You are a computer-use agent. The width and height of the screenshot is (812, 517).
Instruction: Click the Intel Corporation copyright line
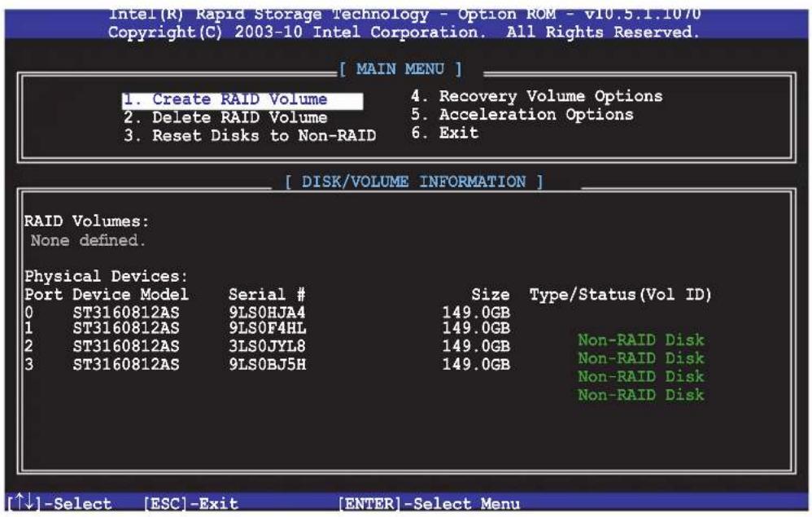(404, 32)
